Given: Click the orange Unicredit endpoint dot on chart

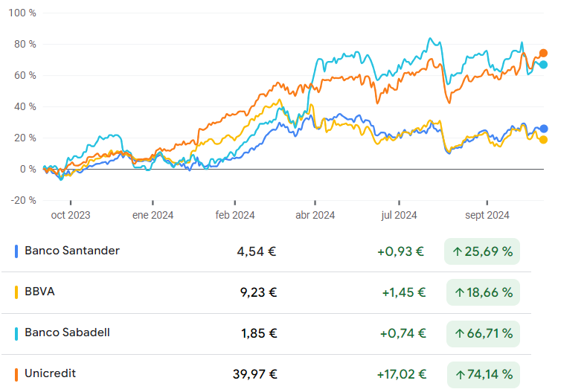Looking at the screenshot, I should (x=544, y=53).
